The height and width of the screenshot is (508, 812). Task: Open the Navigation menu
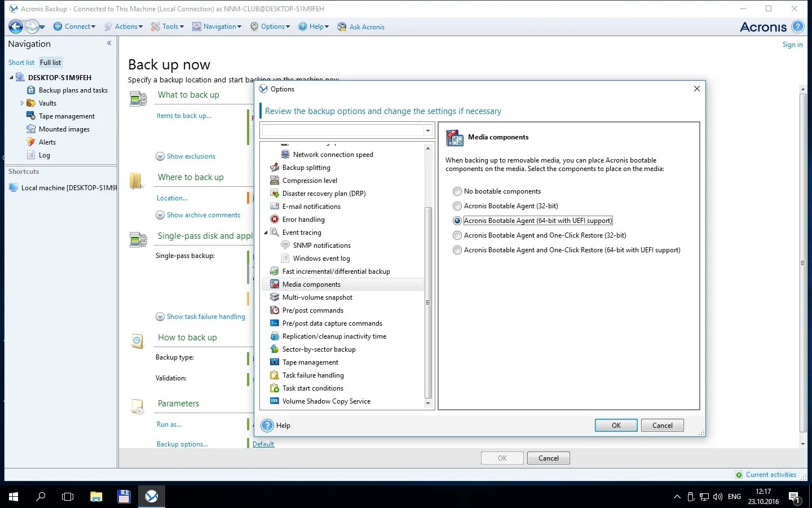217,27
